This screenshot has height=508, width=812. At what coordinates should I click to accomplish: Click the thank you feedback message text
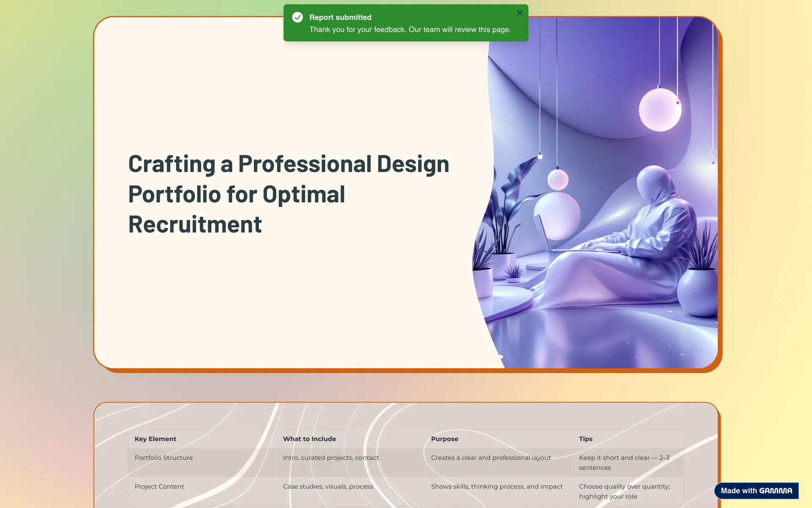pos(410,30)
